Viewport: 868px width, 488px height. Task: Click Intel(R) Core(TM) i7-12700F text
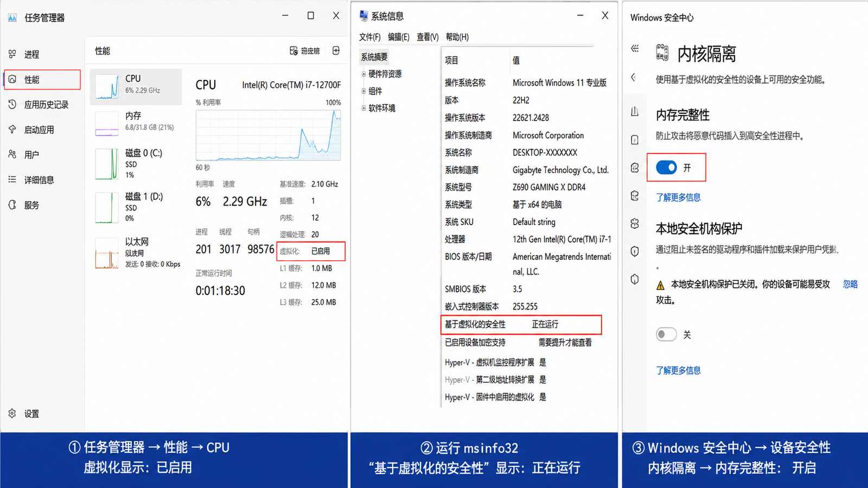pos(291,85)
